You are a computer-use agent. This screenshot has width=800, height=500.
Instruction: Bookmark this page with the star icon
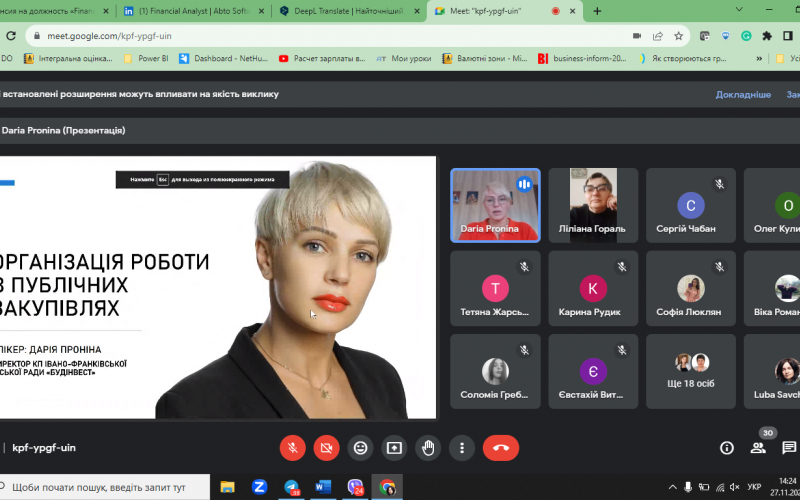679,36
